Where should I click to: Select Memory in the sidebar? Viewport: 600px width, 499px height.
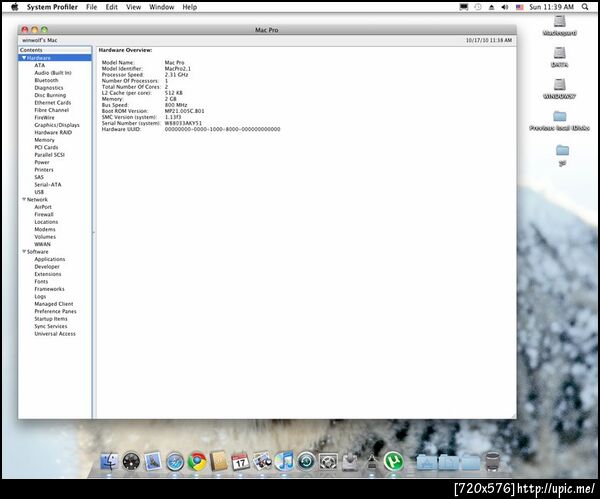[44, 140]
